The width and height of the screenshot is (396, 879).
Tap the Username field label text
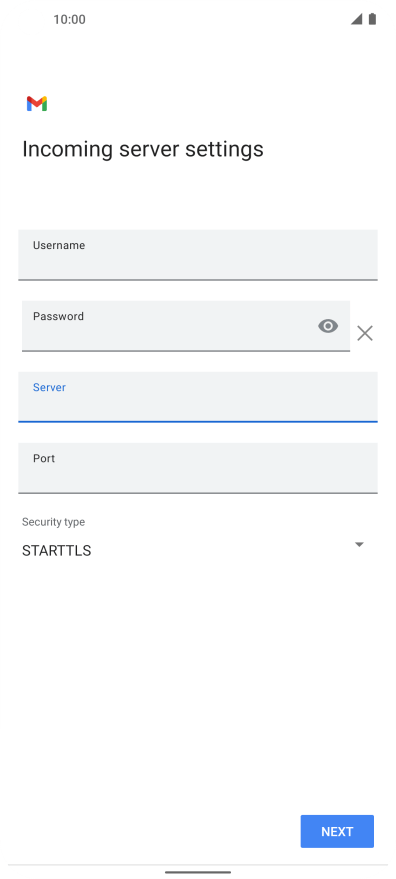[x=59, y=245]
